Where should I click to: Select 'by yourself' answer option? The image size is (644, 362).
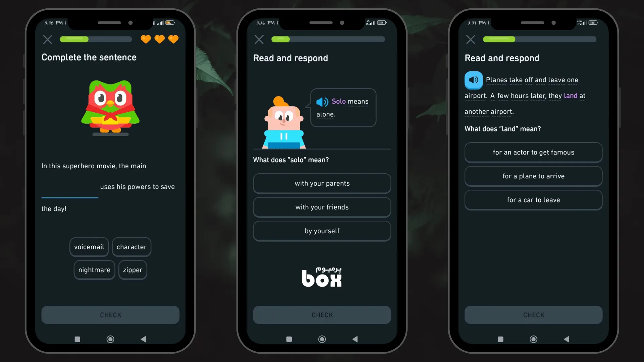[x=322, y=230]
